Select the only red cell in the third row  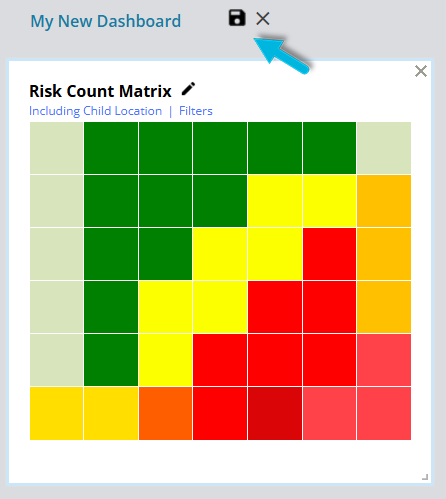(x=329, y=254)
